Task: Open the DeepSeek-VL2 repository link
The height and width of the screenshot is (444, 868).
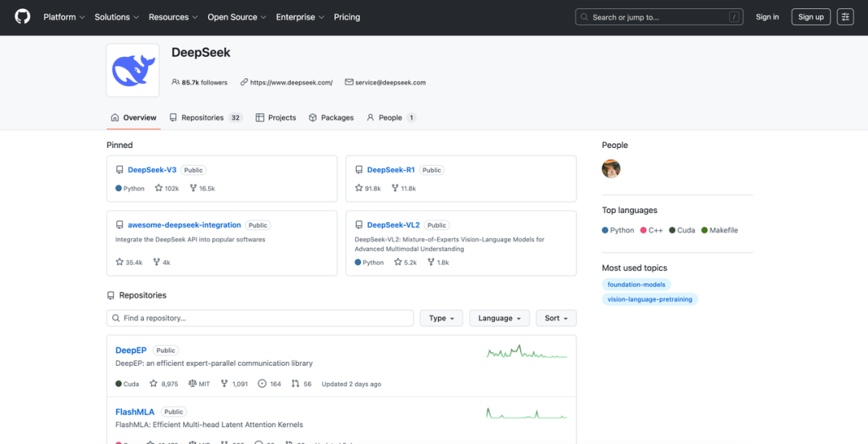Action: pyautogui.click(x=393, y=225)
